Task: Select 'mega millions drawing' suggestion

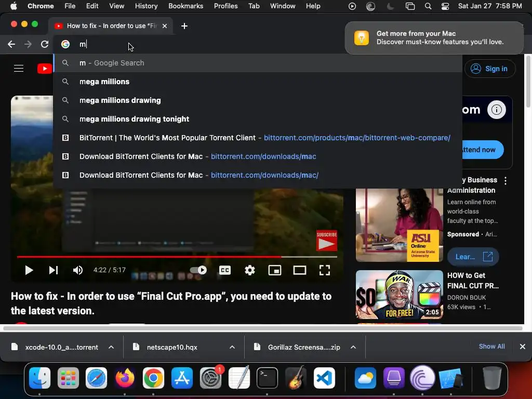Action: click(258, 100)
